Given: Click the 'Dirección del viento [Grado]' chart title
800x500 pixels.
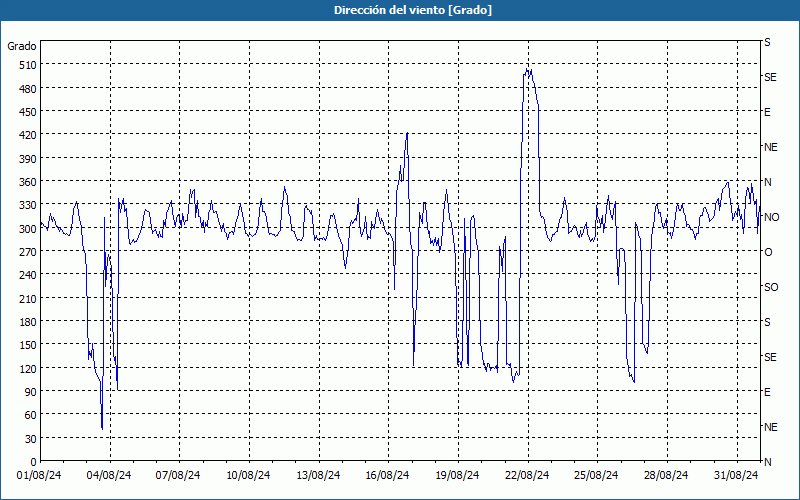Looking at the screenshot, I should (x=413, y=10).
